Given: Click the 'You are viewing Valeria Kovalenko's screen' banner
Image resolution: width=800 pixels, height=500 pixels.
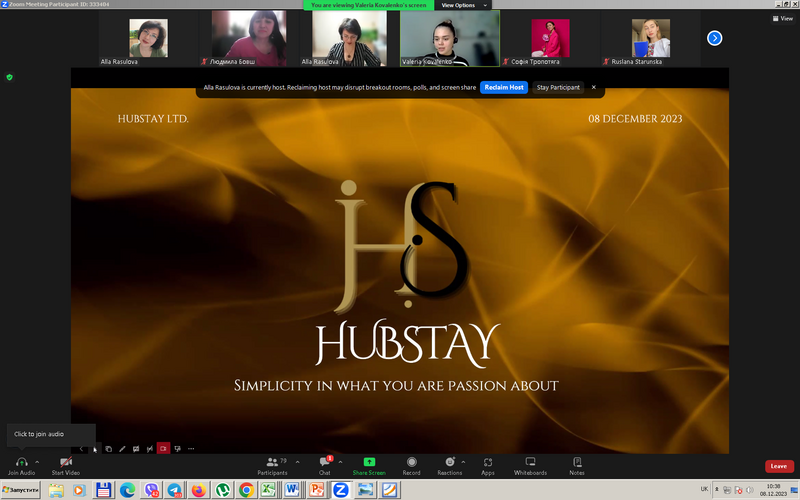Looking at the screenshot, I should coord(368,5).
